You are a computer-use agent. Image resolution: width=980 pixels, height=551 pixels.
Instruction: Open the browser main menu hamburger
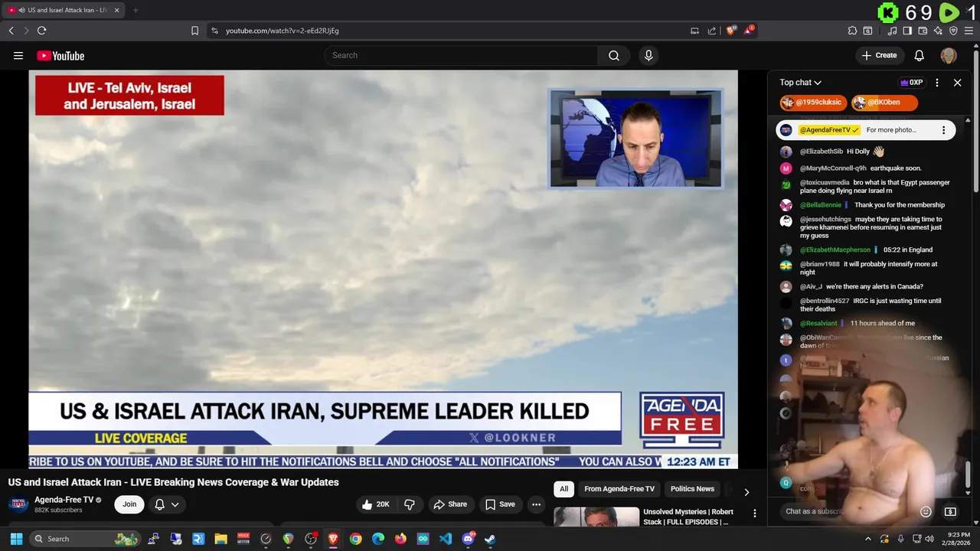pos(969,31)
